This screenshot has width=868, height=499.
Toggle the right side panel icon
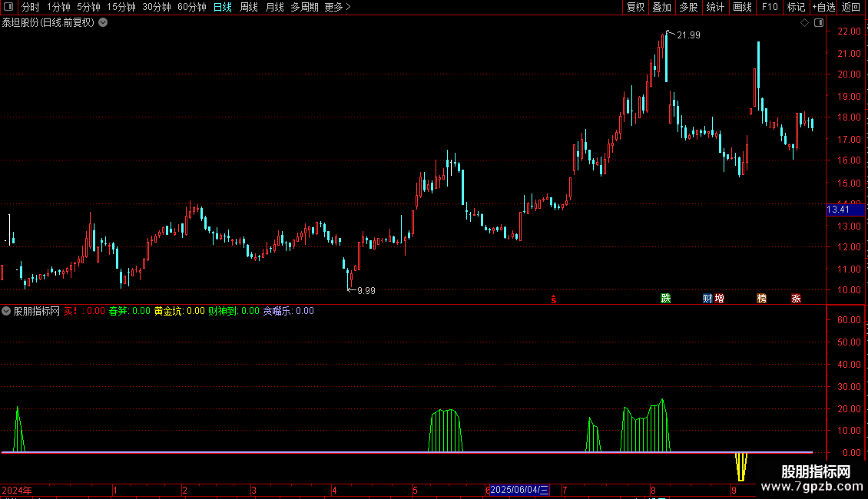(x=819, y=23)
